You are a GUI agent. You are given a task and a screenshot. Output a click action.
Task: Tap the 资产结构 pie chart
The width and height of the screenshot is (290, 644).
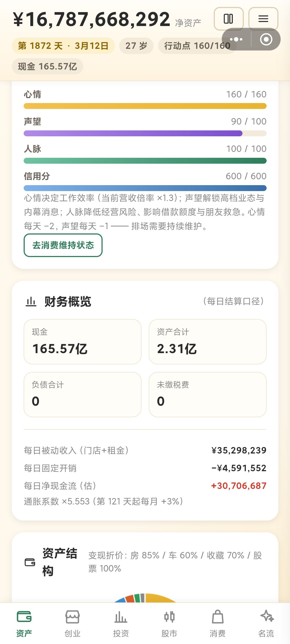click(x=145, y=598)
